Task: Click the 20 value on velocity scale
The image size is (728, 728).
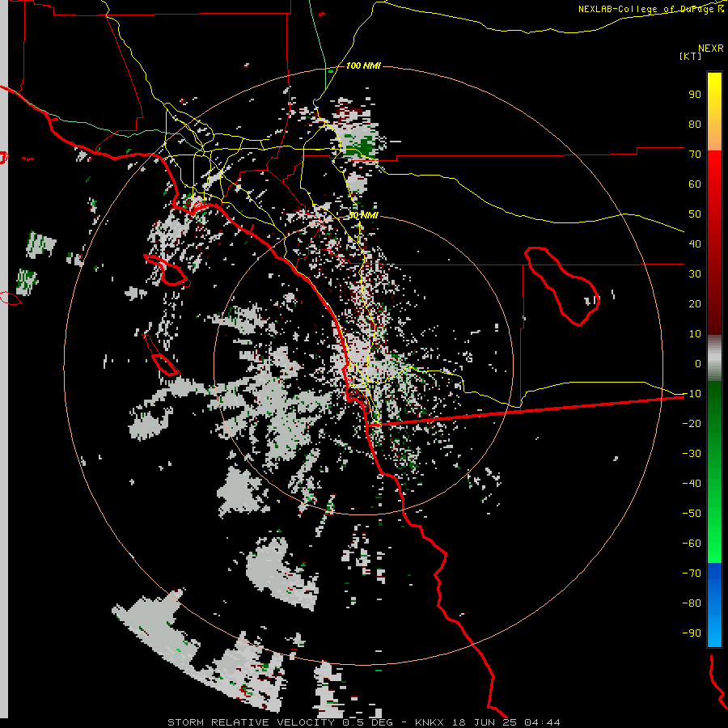Action: 695,304
